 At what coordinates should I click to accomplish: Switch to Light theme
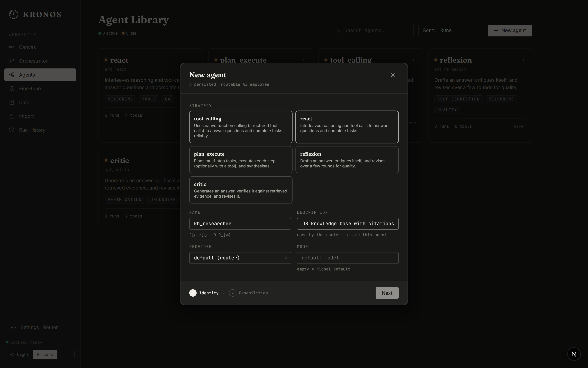[19, 354]
